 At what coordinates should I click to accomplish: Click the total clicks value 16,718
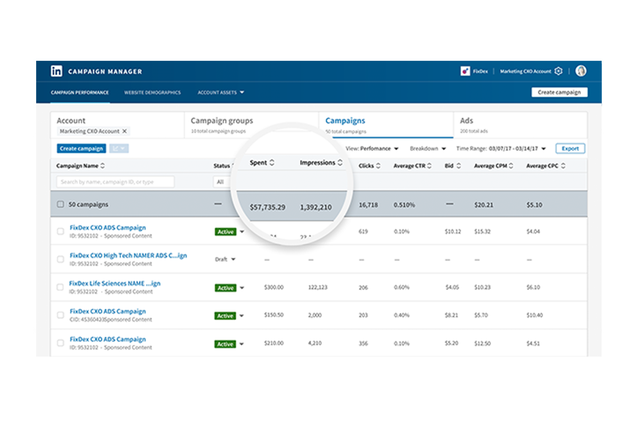pyautogui.click(x=368, y=205)
